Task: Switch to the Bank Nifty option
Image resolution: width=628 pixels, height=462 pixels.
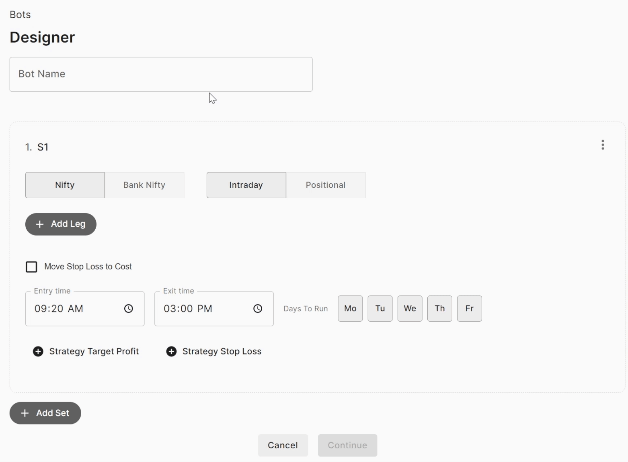Action: click(x=145, y=185)
